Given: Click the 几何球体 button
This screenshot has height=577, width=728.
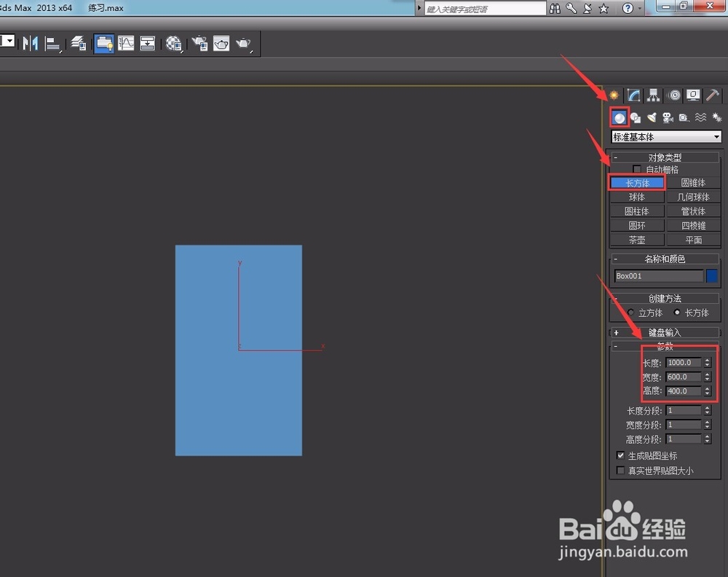Looking at the screenshot, I should tap(693, 197).
